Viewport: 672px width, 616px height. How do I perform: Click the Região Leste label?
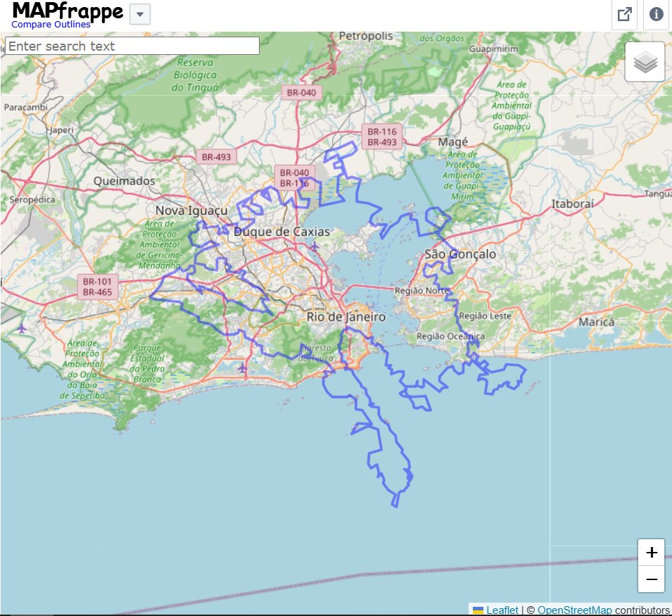485,316
